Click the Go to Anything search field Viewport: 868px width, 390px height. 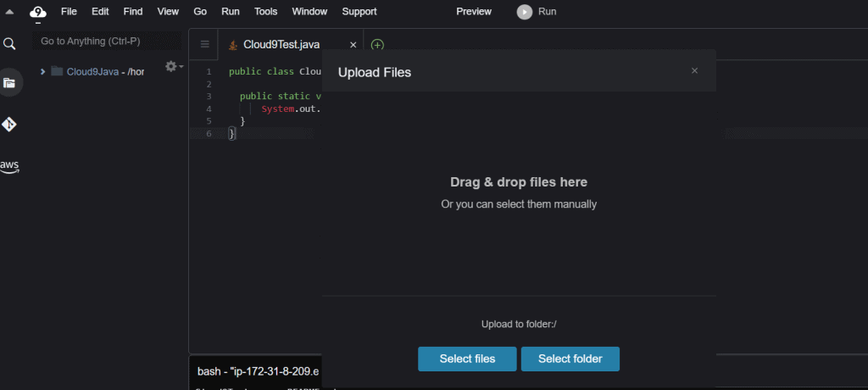coord(106,41)
